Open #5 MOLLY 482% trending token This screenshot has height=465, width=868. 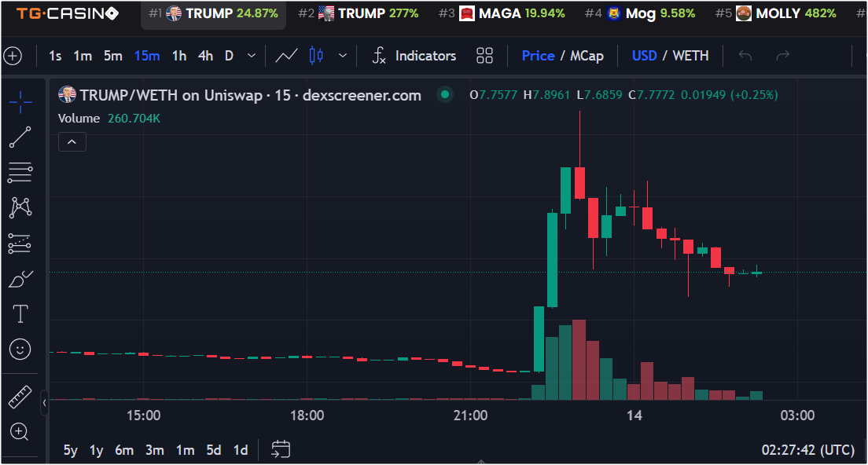(x=775, y=14)
